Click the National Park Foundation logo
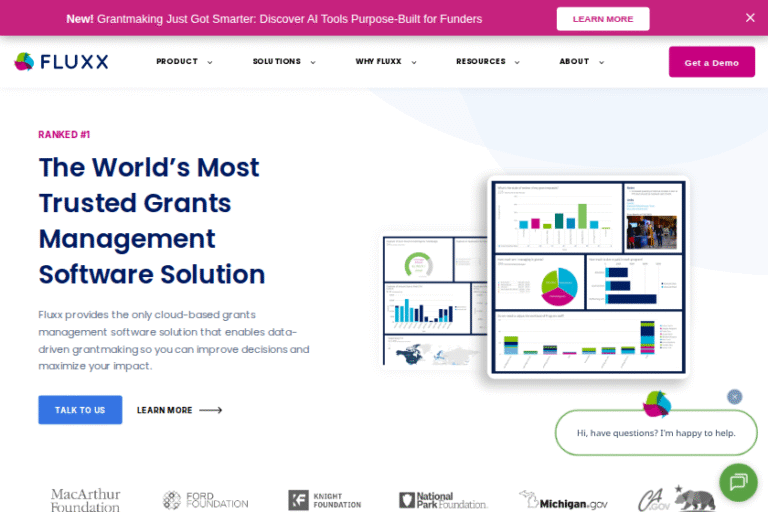Screen dimensions: 768x512 [443, 500]
